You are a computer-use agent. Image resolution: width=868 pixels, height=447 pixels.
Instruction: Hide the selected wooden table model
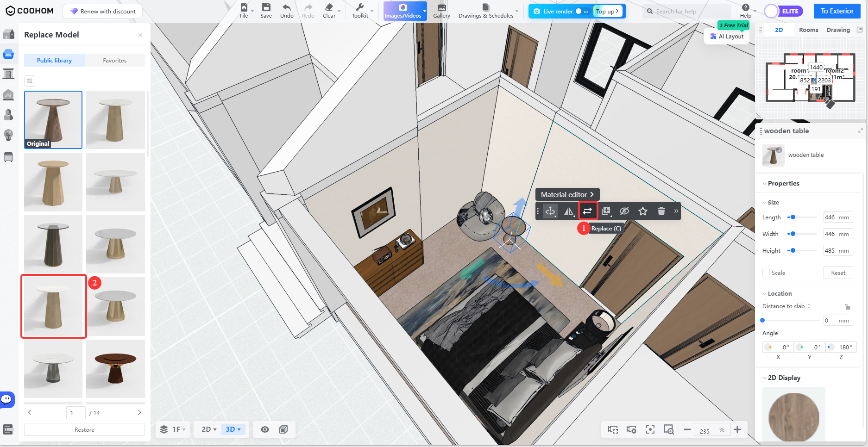pos(624,211)
